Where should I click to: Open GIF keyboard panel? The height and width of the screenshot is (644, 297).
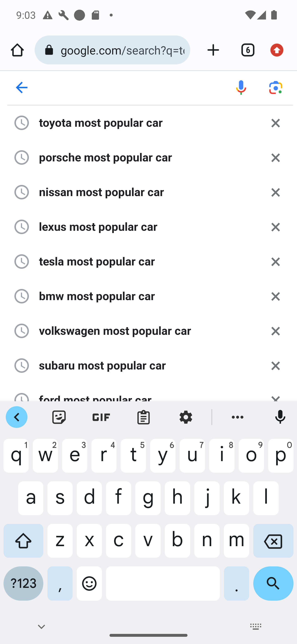tap(101, 417)
